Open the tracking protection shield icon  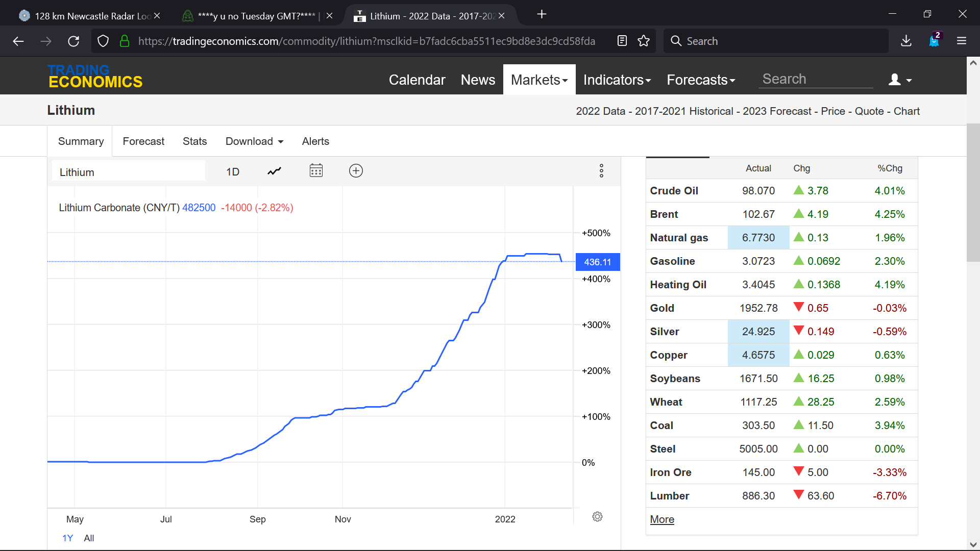[103, 41]
